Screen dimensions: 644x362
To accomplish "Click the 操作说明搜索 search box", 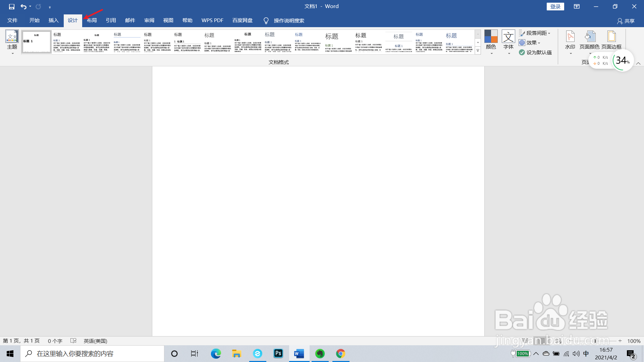I will [289, 21].
